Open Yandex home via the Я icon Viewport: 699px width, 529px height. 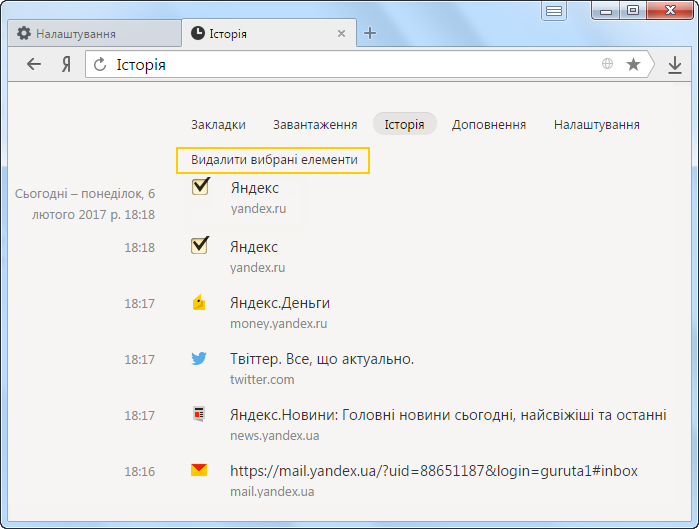click(66, 65)
